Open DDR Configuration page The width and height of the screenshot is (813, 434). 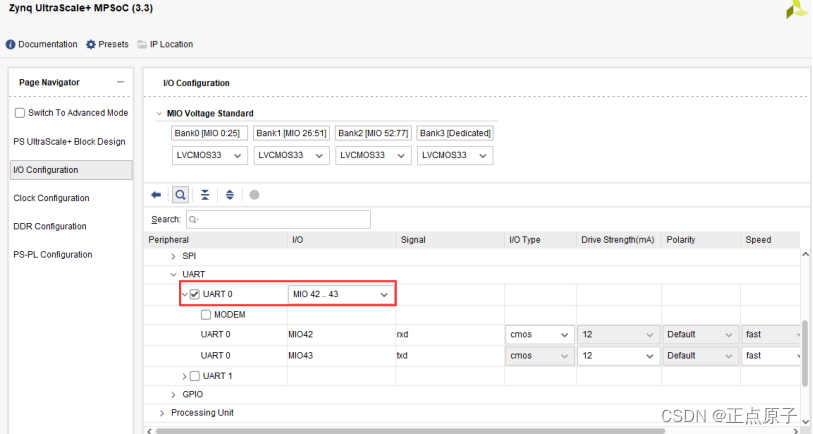[50, 227]
